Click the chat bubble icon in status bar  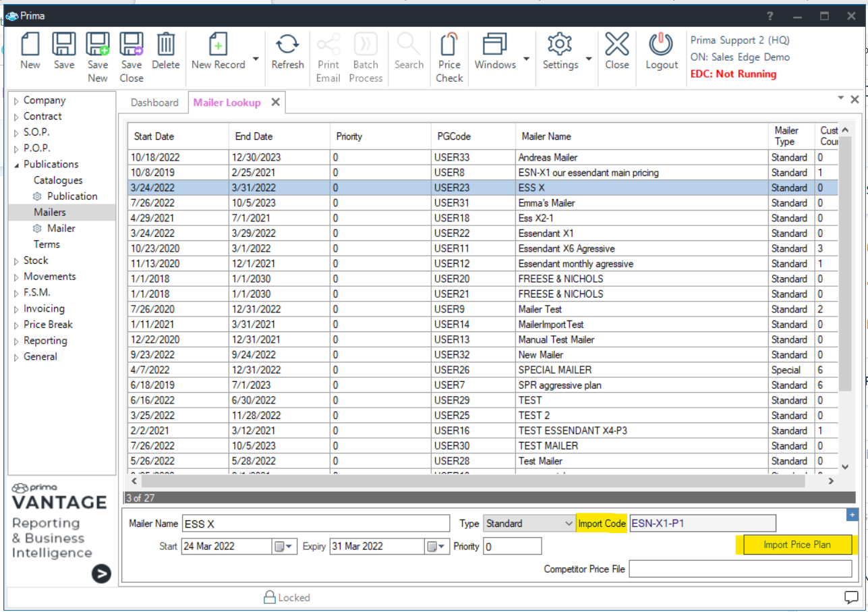(x=851, y=597)
